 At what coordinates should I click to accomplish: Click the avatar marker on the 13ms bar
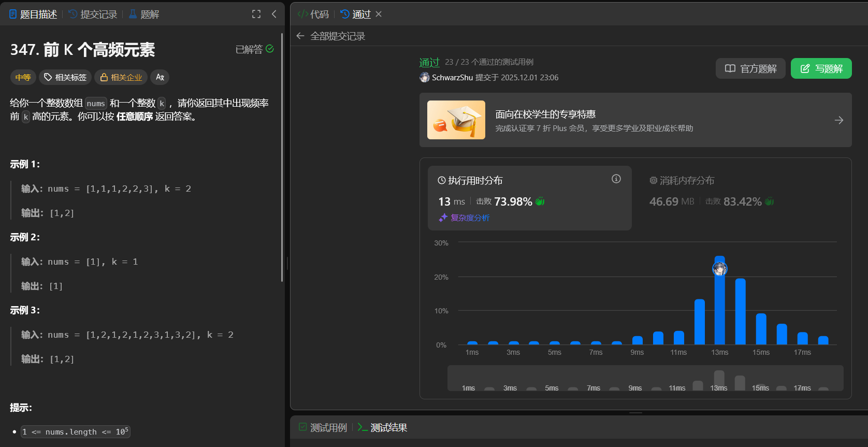[719, 269]
